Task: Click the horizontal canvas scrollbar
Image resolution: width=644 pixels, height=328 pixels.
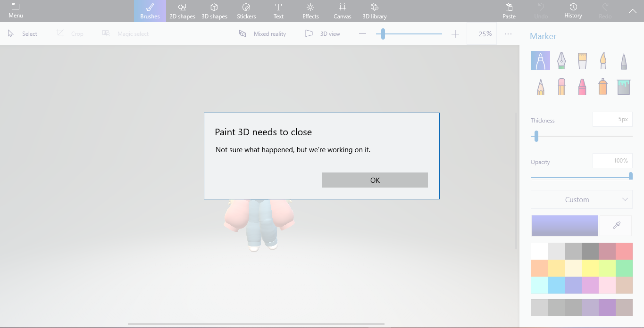Action: 256,324
